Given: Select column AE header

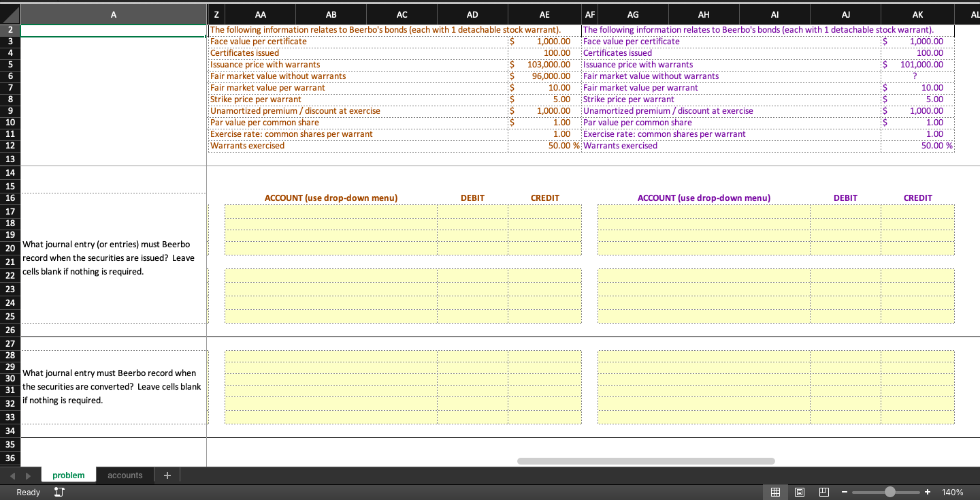Looking at the screenshot, I should 544,14.
